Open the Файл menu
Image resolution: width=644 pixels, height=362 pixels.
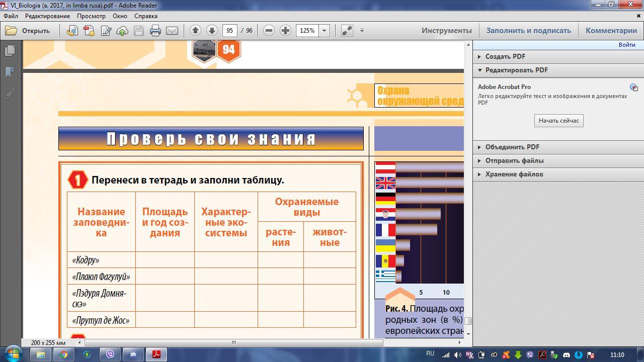[x=11, y=16]
